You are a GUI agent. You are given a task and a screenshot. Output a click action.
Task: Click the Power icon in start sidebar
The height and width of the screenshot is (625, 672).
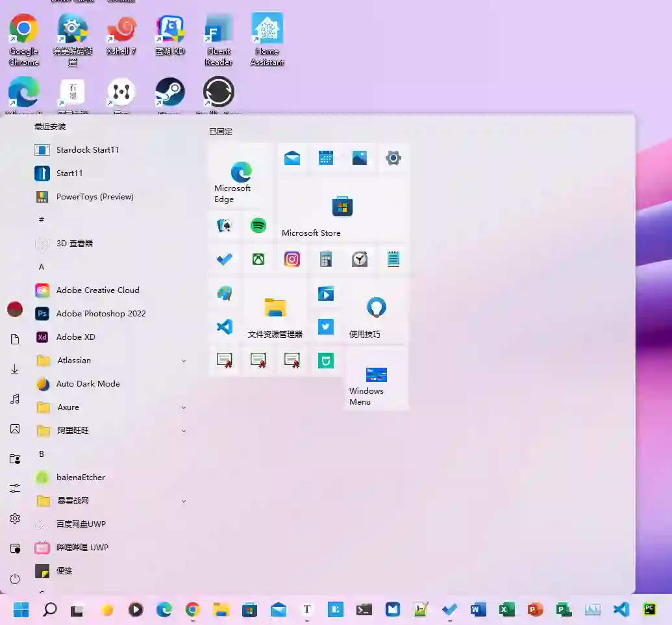coord(15,578)
